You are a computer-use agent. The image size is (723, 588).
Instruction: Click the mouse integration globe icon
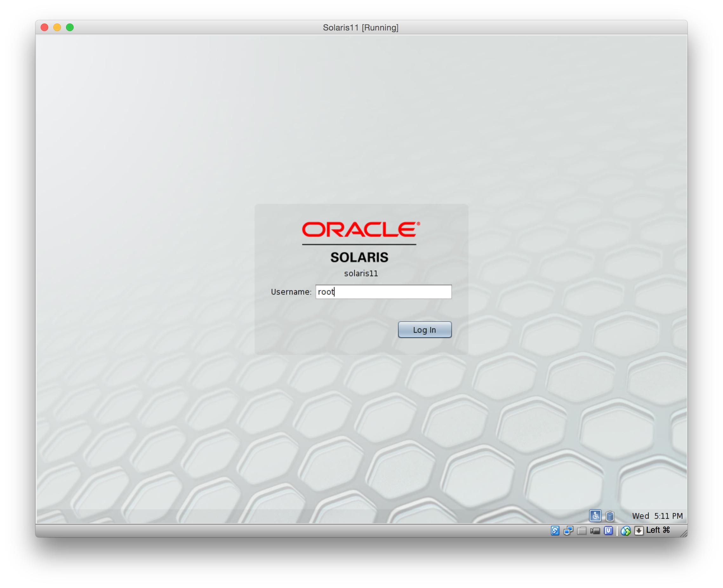[x=626, y=531]
